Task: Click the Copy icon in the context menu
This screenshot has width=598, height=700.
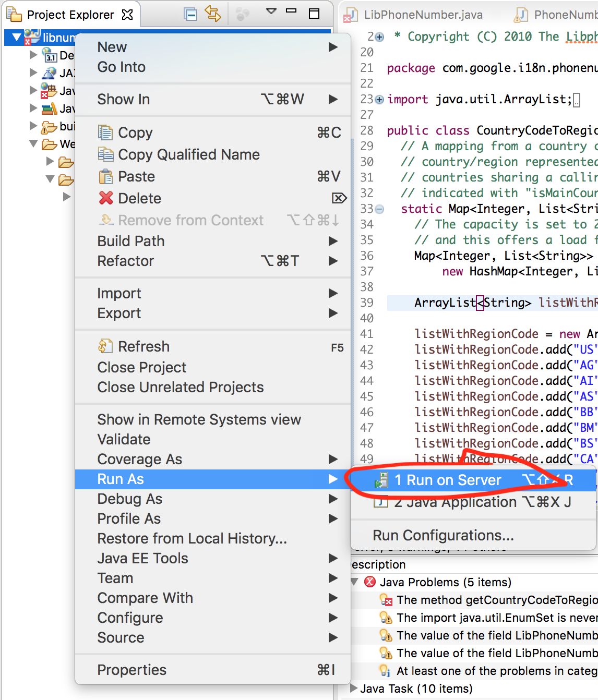Action: [105, 132]
